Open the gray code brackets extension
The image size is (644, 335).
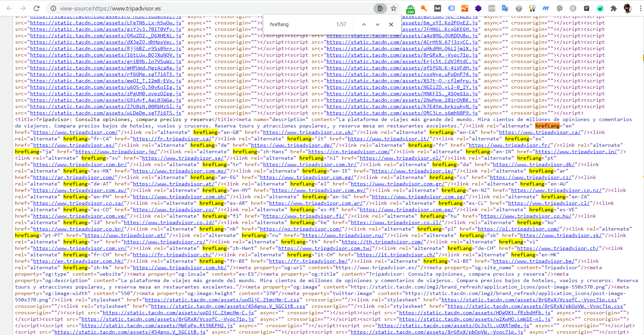(492, 8)
